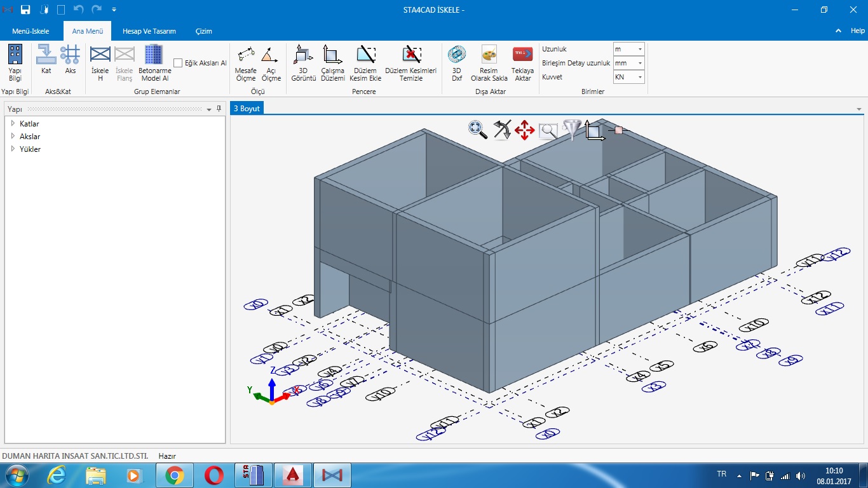Expand the Katlar tree node
868x488 pixels.
pos(13,123)
